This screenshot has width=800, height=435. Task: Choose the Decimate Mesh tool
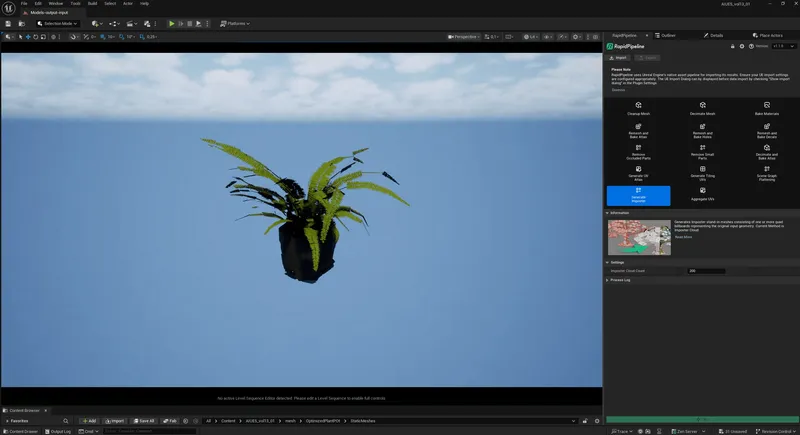(x=702, y=108)
